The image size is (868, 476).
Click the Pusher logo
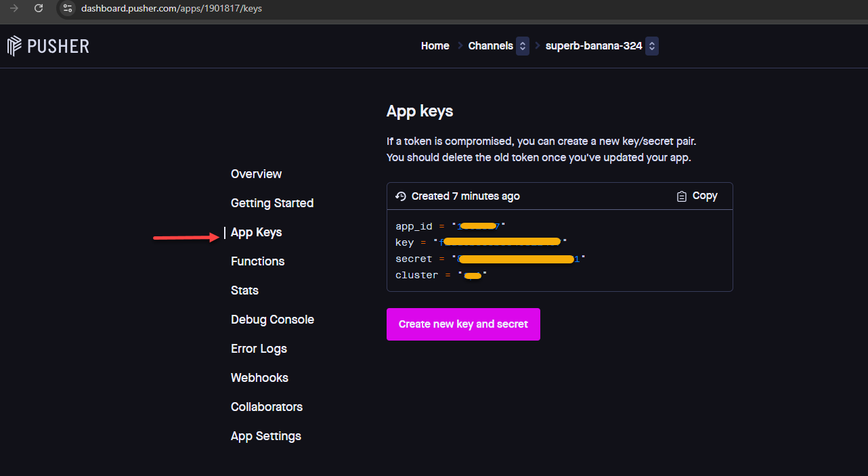click(48, 46)
